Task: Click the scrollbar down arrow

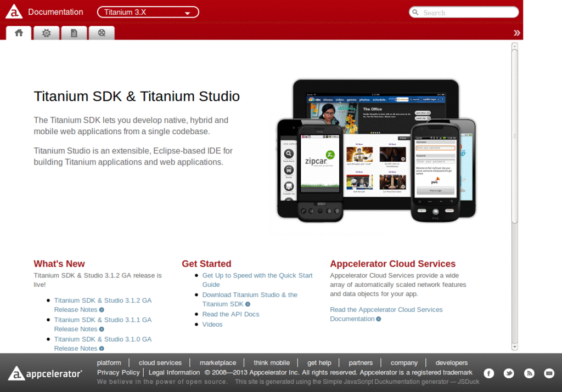Action: point(515,347)
